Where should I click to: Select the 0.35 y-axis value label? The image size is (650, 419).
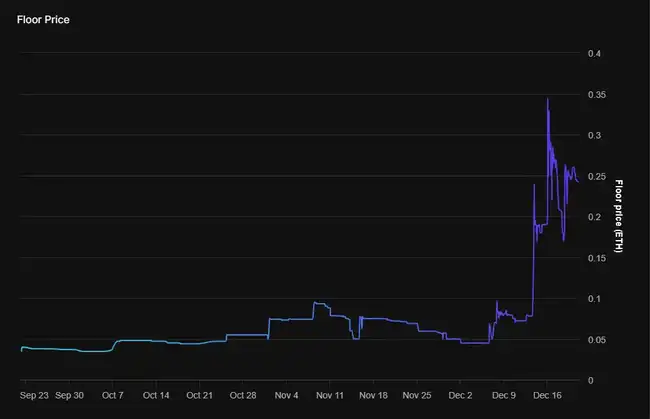(596, 94)
